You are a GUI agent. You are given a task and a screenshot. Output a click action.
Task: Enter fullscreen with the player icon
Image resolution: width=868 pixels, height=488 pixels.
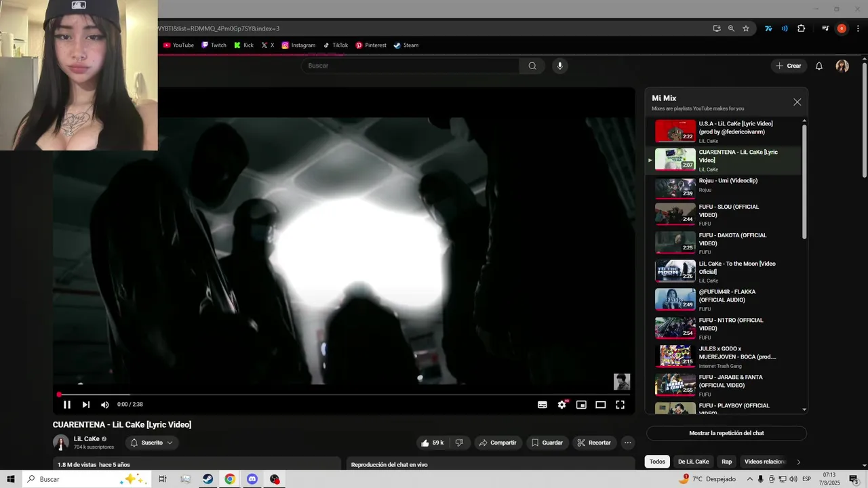click(x=620, y=405)
